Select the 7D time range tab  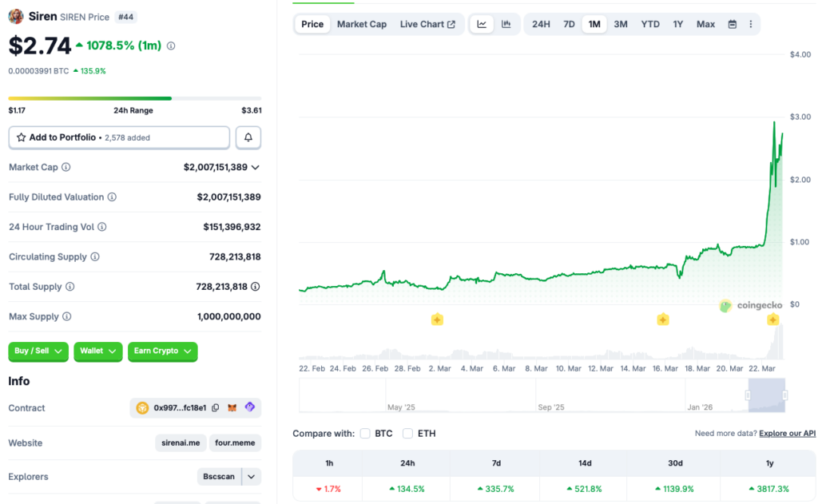569,24
